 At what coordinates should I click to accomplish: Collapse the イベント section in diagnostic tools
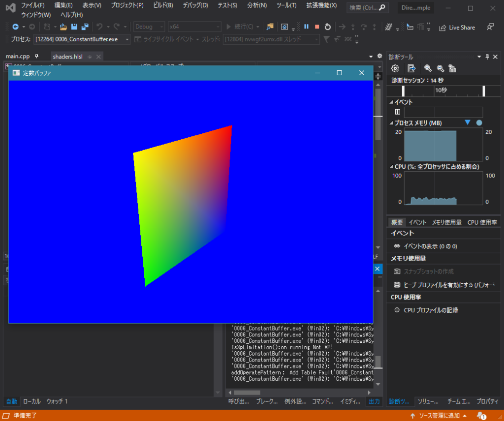point(391,102)
